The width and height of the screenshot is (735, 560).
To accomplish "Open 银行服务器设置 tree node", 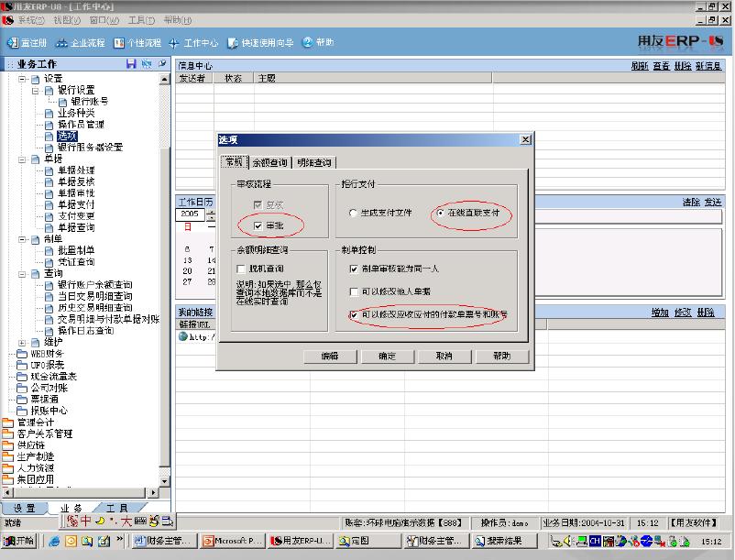I will (90, 148).
